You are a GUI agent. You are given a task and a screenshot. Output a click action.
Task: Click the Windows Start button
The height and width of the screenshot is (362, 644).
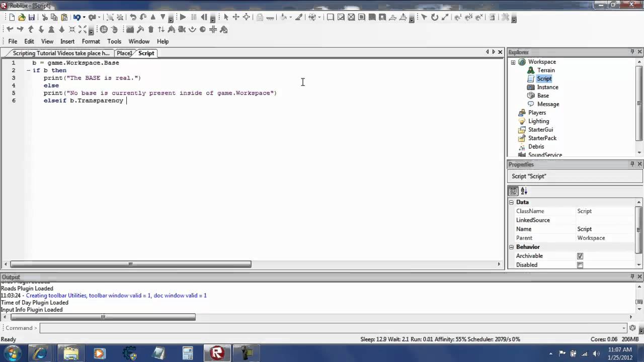(x=12, y=353)
